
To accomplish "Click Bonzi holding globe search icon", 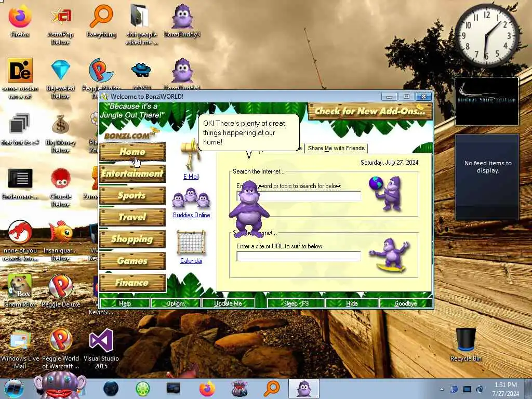I will point(386,193).
